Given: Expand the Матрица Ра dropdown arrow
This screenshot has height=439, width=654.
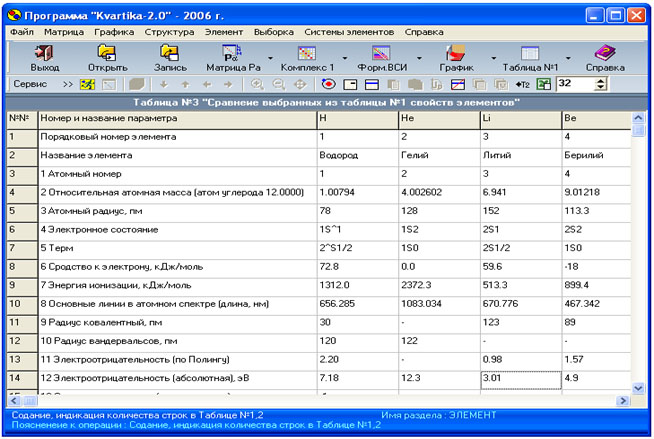Looking at the screenshot, I should pyautogui.click(x=270, y=58).
